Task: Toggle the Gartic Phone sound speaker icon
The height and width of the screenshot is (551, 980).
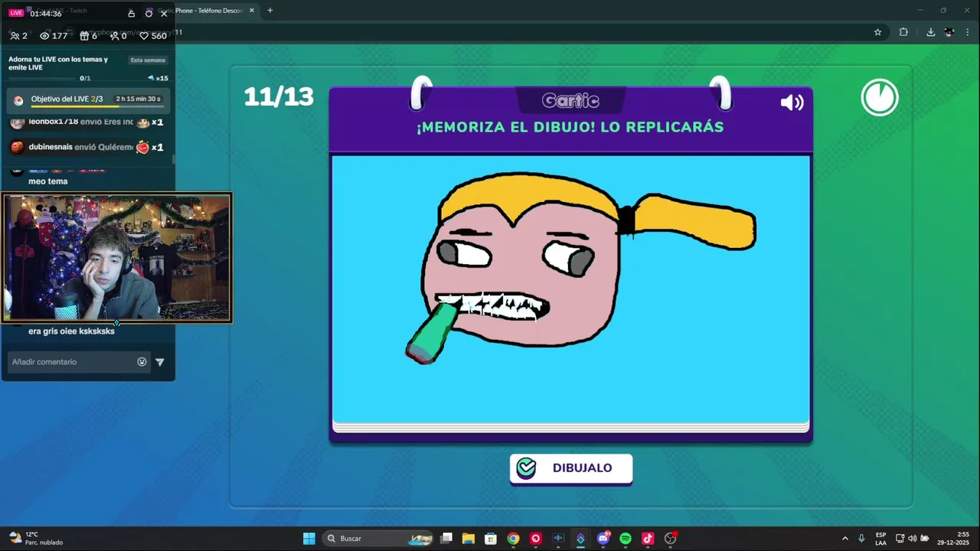Action: pyautogui.click(x=792, y=103)
